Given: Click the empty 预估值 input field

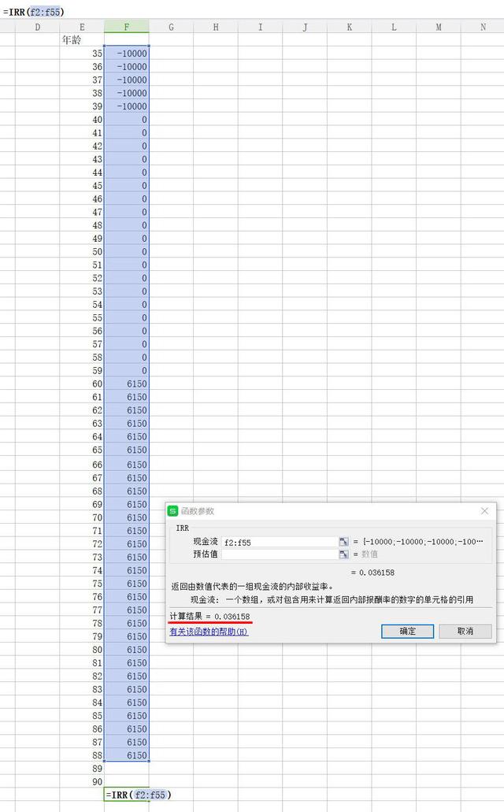Looking at the screenshot, I should 280,554.
